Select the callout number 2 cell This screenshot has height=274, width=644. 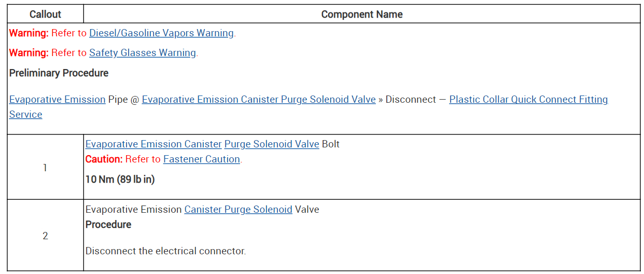45,236
